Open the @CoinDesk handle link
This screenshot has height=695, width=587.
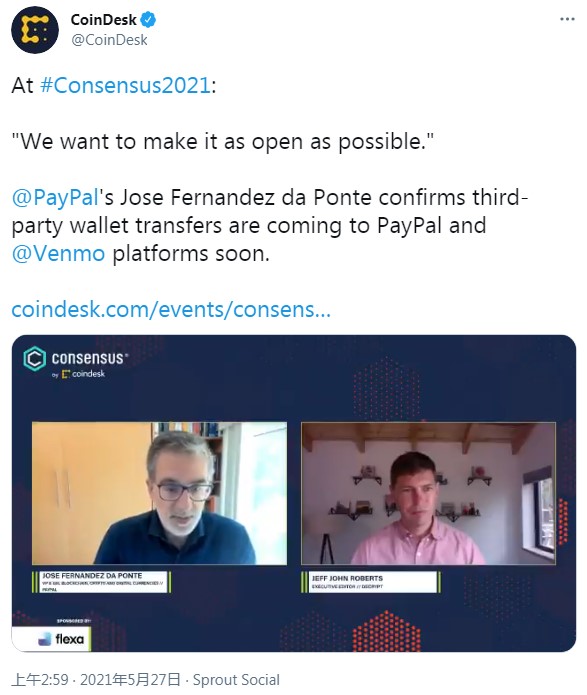point(109,40)
